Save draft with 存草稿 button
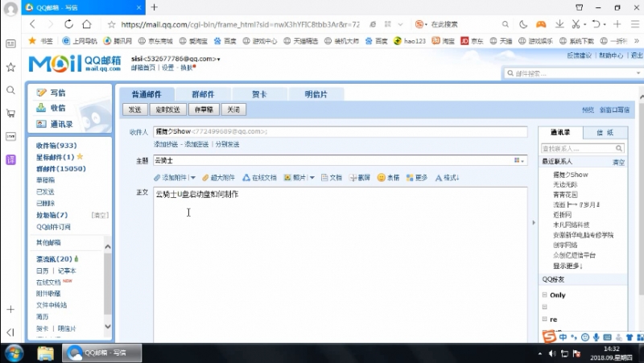Image resolution: width=644 pixels, height=363 pixels. 204,109
